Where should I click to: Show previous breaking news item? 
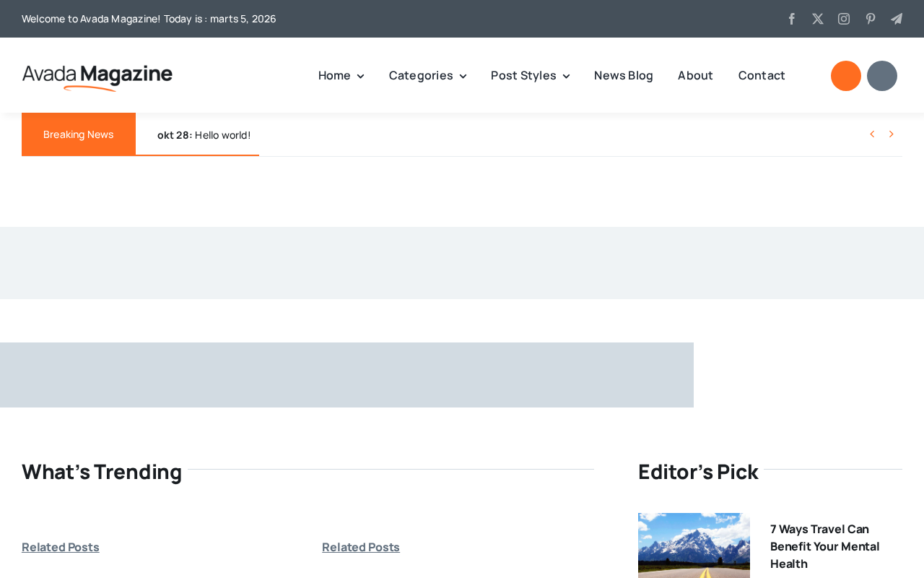(x=872, y=134)
